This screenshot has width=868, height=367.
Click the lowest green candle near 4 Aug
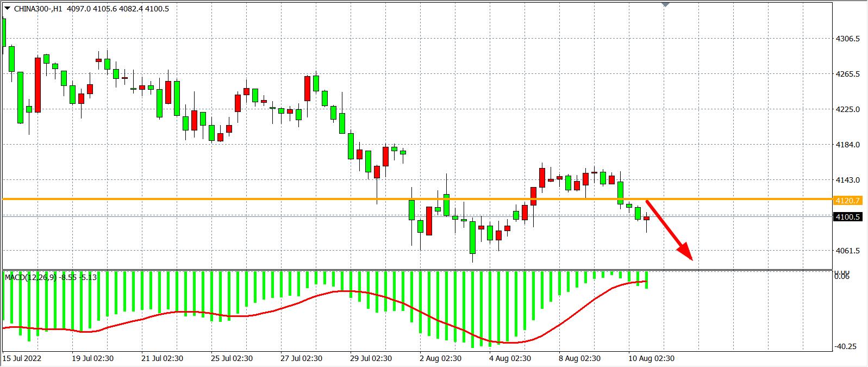(472, 238)
